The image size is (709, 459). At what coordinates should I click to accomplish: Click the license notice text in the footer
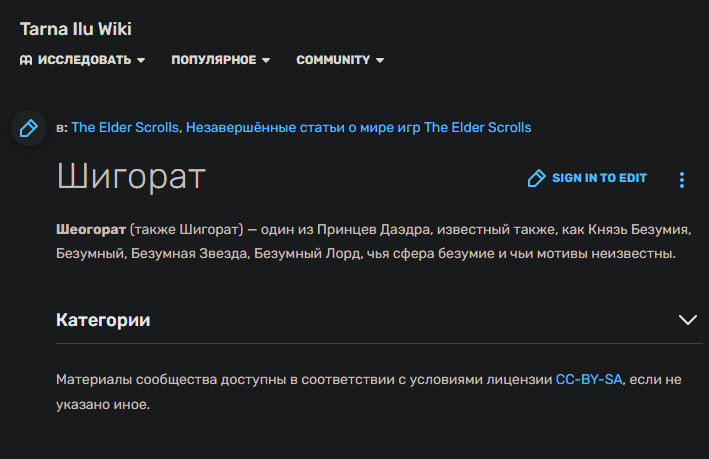click(300, 379)
